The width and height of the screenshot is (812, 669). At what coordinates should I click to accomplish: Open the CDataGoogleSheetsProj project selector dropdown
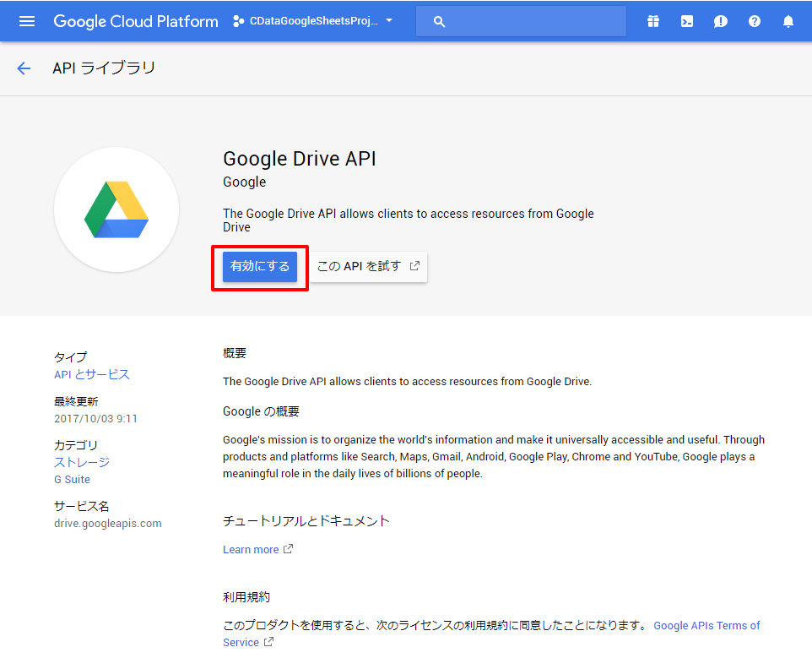pyautogui.click(x=313, y=21)
